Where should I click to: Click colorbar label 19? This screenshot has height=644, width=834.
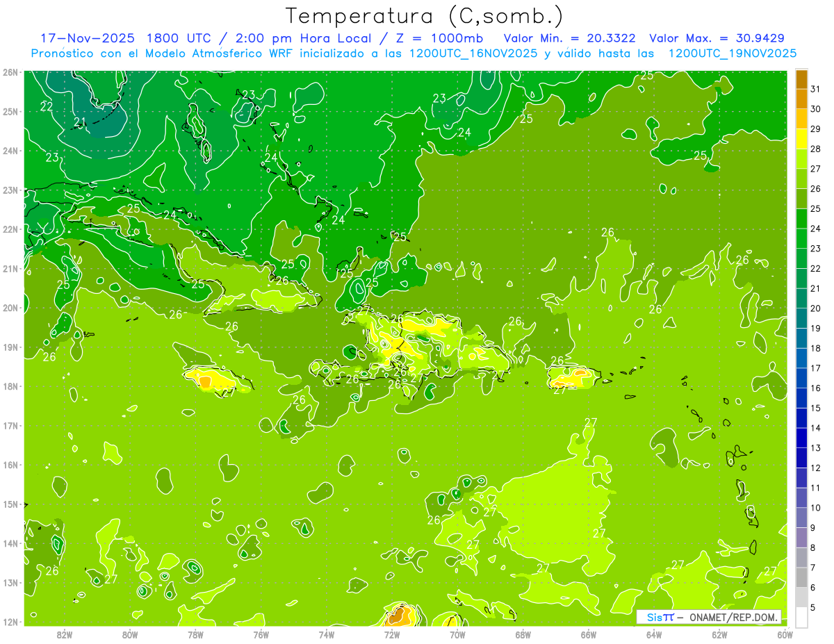815,328
